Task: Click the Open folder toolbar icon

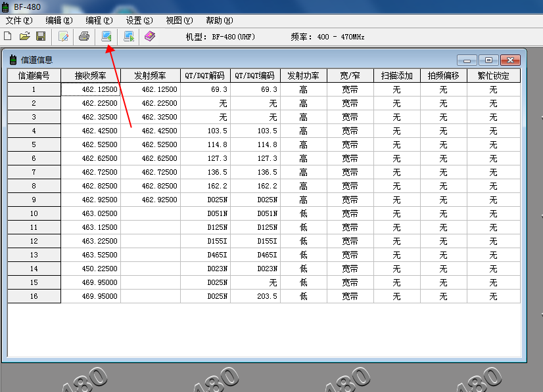Action: coord(24,36)
